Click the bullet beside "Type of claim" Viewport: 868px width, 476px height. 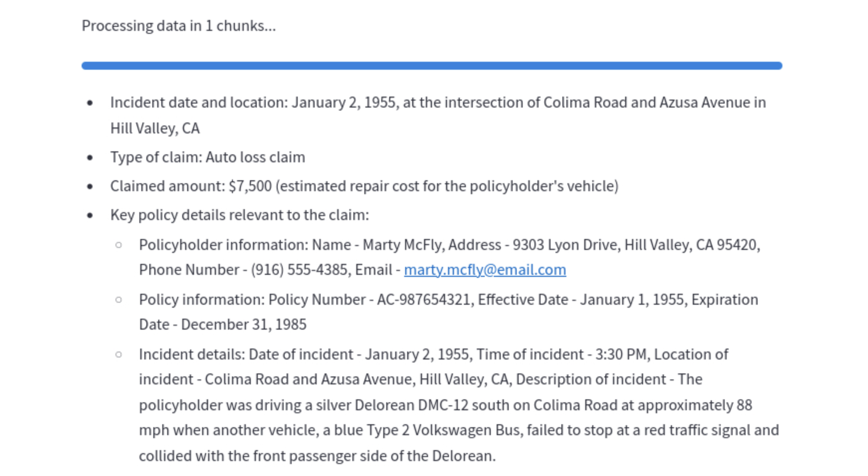click(90, 158)
